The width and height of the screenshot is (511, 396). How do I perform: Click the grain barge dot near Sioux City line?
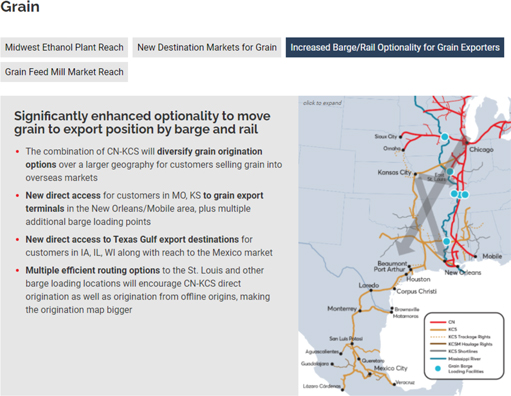[x=445, y=137]
